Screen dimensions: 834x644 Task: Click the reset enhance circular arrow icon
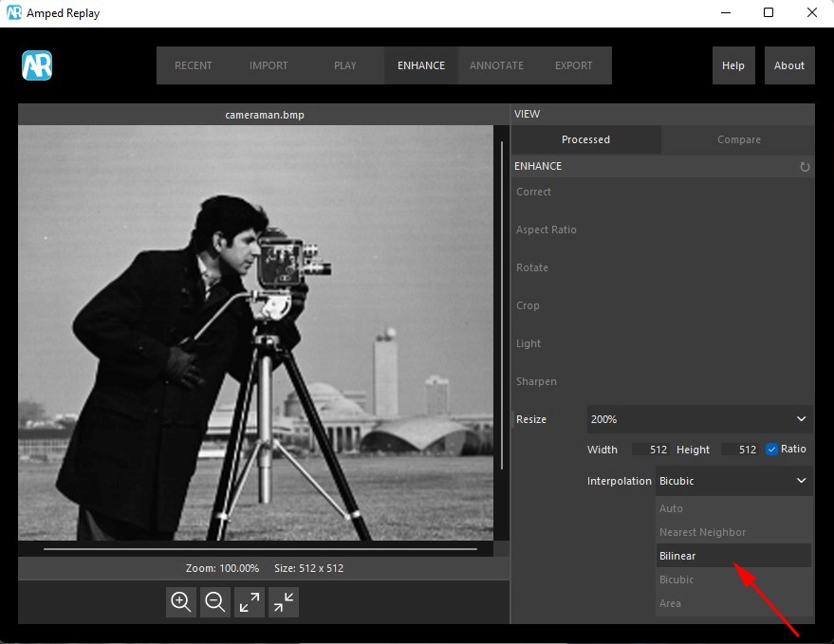[805, 167]
